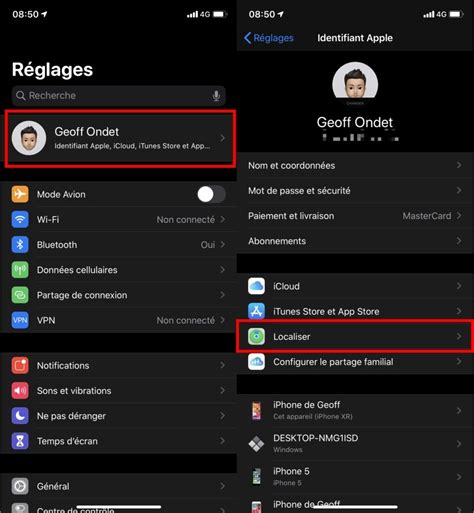Tap the Wi-Fi settings icon
This screenshot has height=513, width=474.
click(x=20, y=219)
